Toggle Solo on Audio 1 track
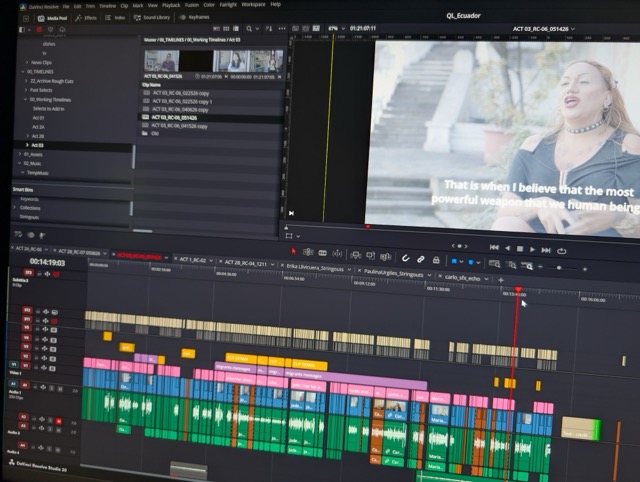 click(x=52, y=388)
